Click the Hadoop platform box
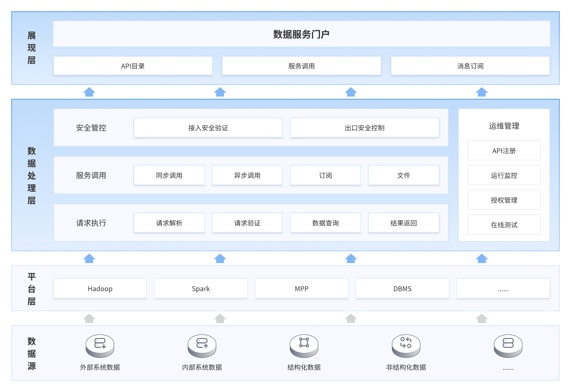The height and width of the screenshot is (392, 571). coord(100,289)
